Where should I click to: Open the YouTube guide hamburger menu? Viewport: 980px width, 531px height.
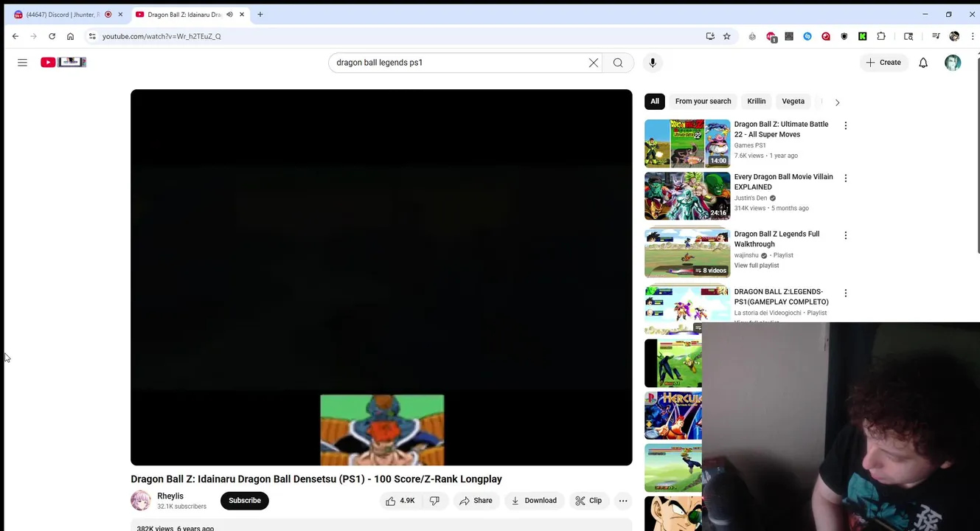point(22,63)
